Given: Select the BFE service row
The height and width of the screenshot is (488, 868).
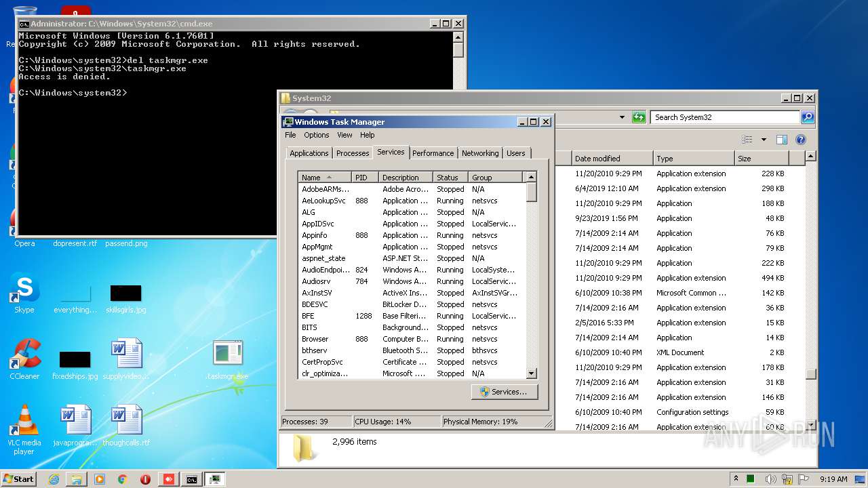Looking at the screenshot, I should pos(412,316).
